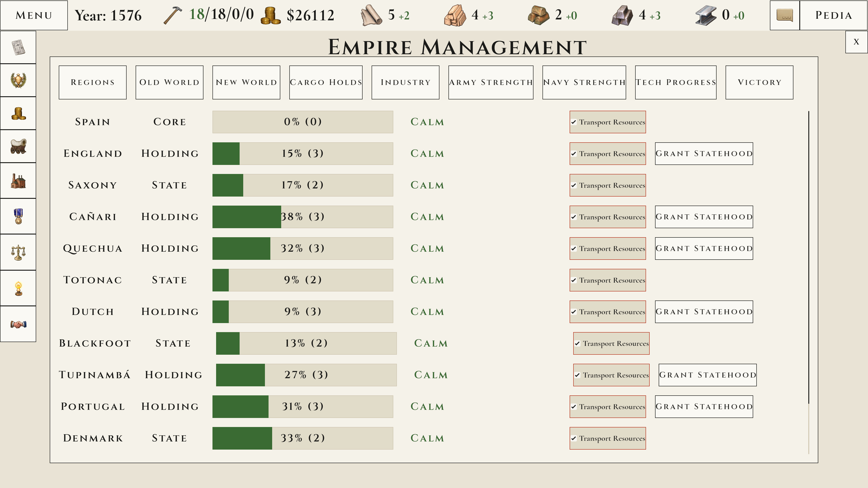Open the newspaper sidebar icon
Image resolution: width=868 pixels, height=488 pixels.
[18, 47]
